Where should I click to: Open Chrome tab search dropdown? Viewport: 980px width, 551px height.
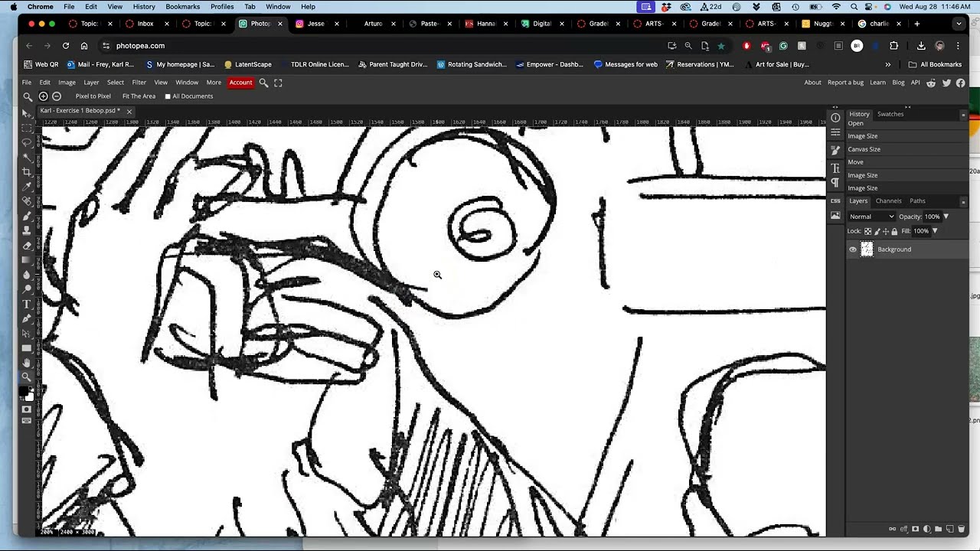(x=959, y=24)
